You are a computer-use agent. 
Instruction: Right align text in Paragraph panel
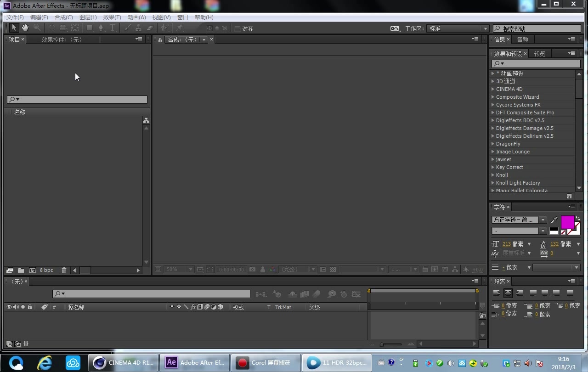pos(520,293)
